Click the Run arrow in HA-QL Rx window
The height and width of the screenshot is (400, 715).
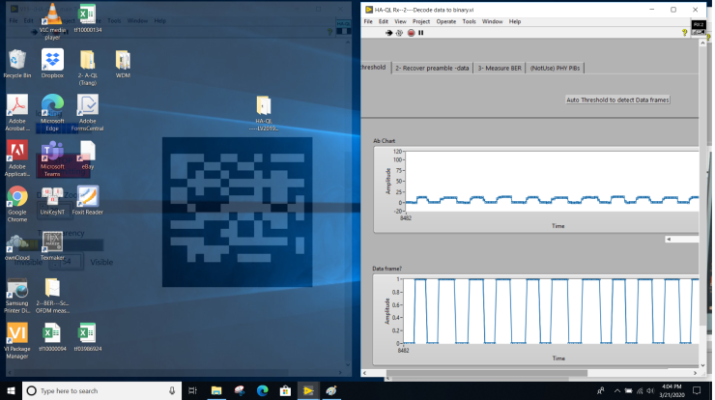coord(389,33)
